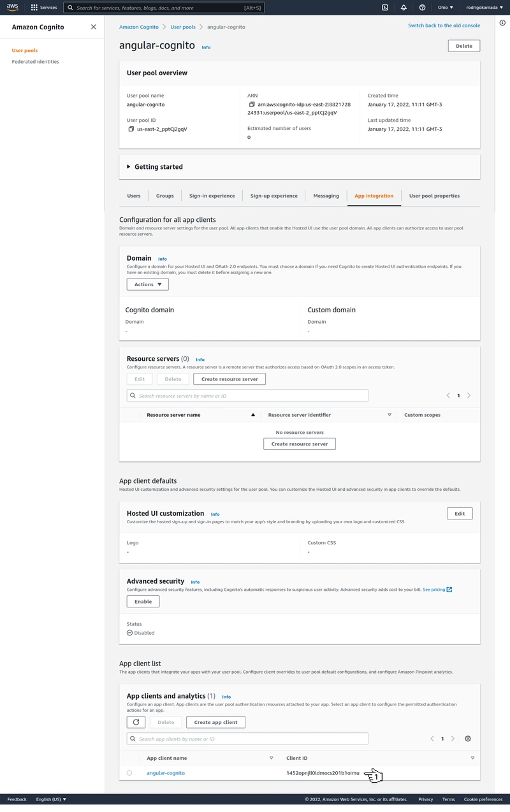Open Privacy link in footer
The height and width of the screenshot is (812, 510).
coord(426,799)
